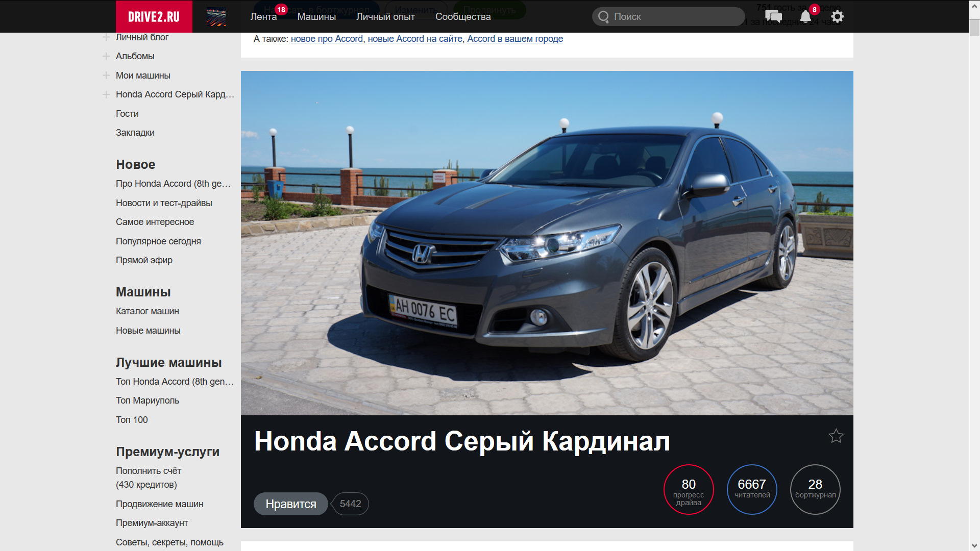Expand the Личный блог plus
The width and height of the screenshot is (980, 551).
[x=106, y=37]
